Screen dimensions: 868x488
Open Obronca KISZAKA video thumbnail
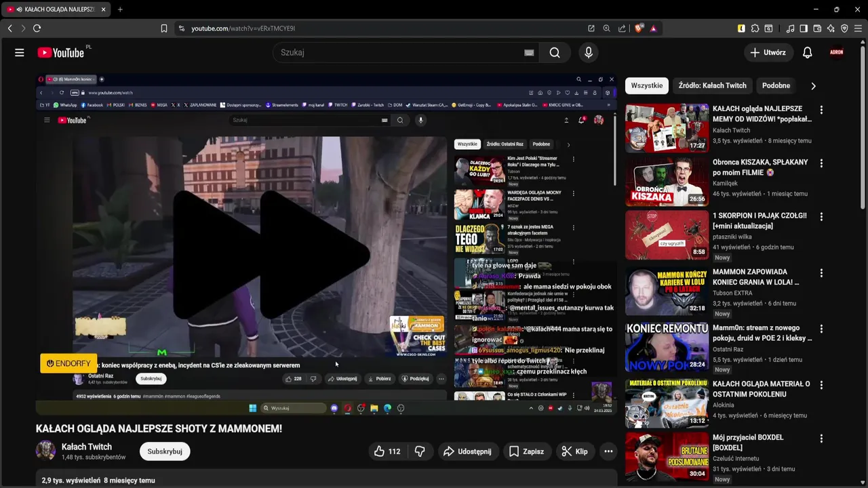(x=667, y=182)
